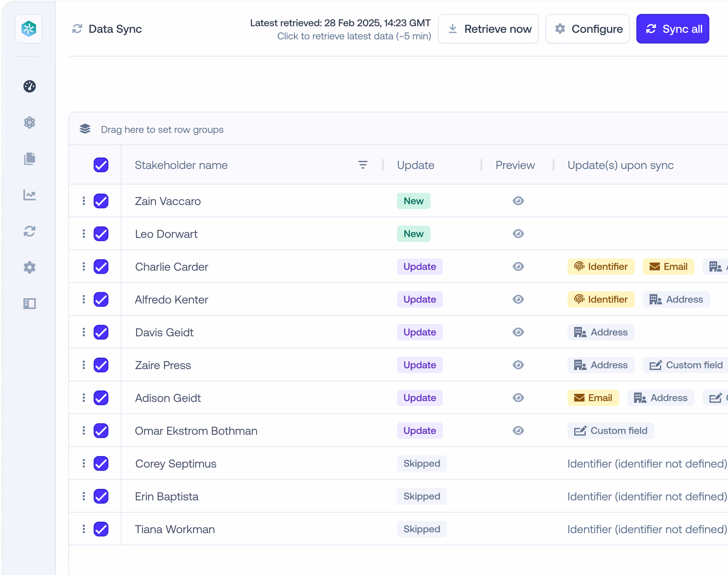The image size is (728, 575).
Task: Click the Retrieve now button
Action: [x=488, y=29]
